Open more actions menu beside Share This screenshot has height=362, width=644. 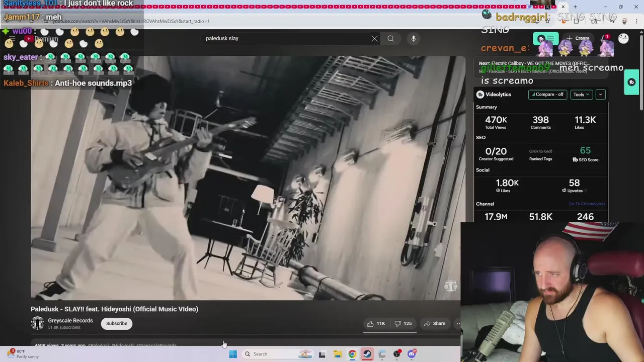click(458, 324)
